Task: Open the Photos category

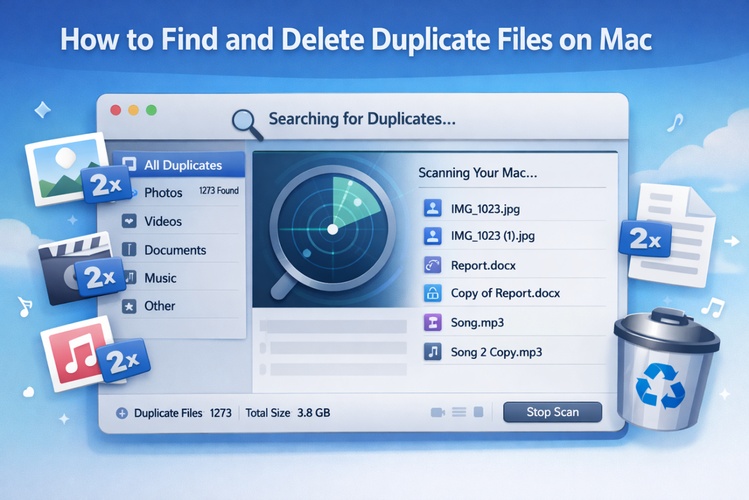Action: coord(179,192)
